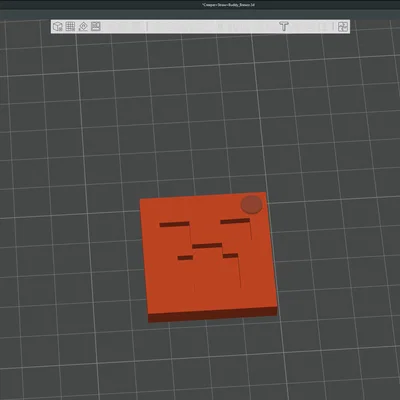The image size is (400, 400).
Task: Click the Arrange objects icon
Action: click(96, 26)
